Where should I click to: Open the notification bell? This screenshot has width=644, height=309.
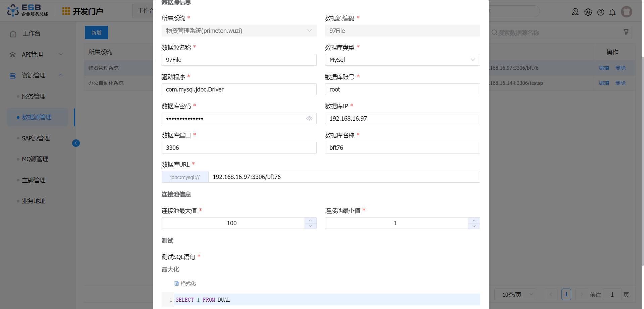[612, 12]
